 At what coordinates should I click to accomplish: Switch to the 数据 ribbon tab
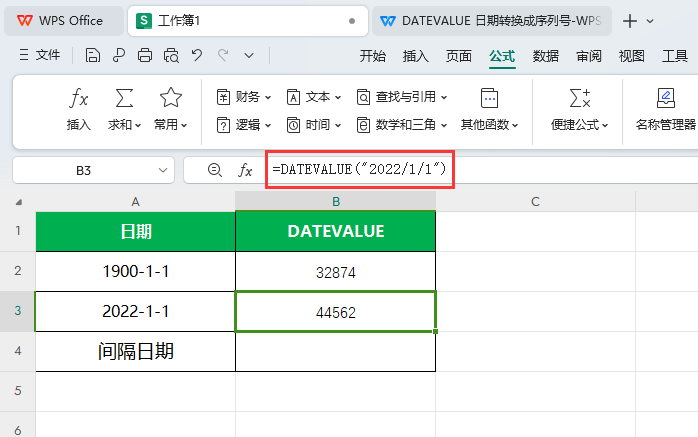point(545,56)
